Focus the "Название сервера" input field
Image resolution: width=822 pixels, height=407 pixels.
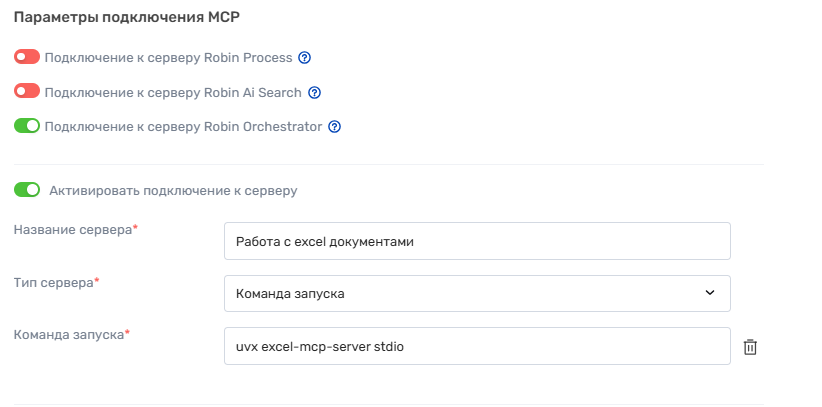477,241
